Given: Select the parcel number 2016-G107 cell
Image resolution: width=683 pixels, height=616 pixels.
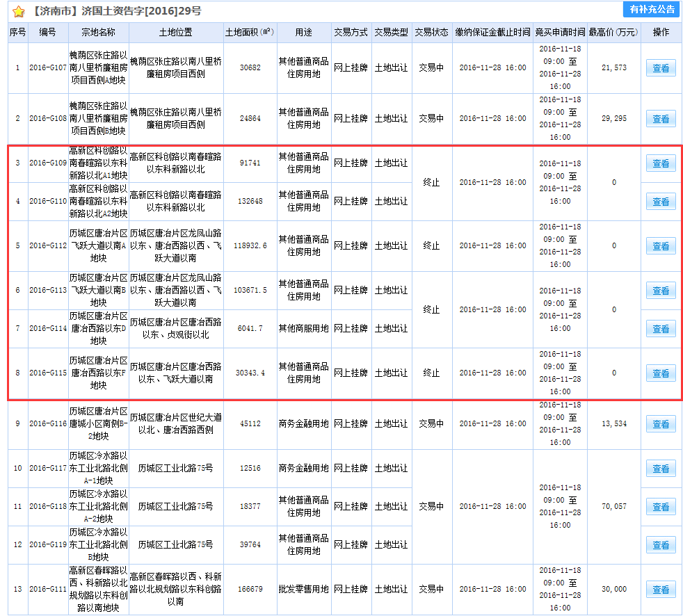Looking at the screenshot, I should 48,68.
